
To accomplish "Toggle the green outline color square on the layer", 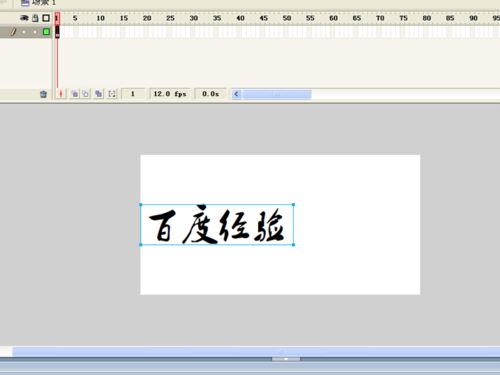I will (x=46, y=32).
